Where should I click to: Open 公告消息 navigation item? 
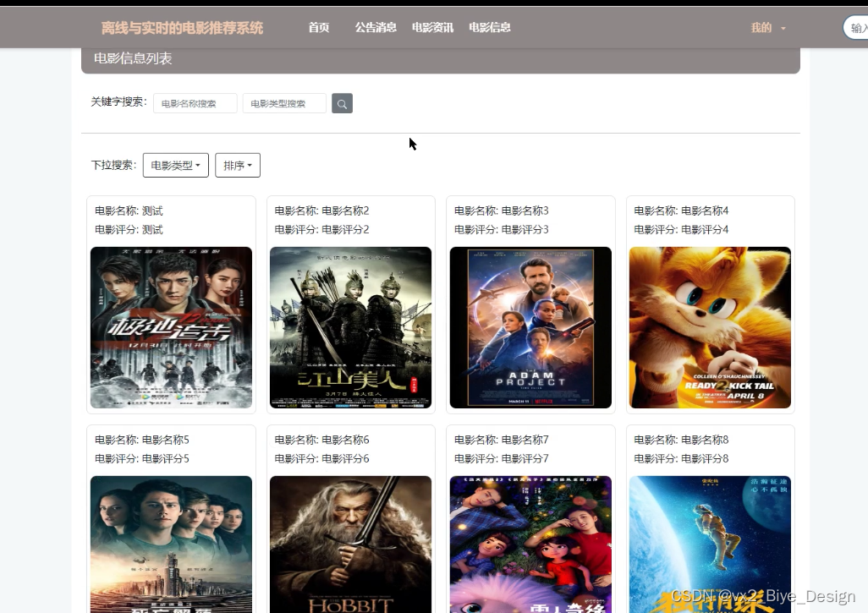click(376, 28)
